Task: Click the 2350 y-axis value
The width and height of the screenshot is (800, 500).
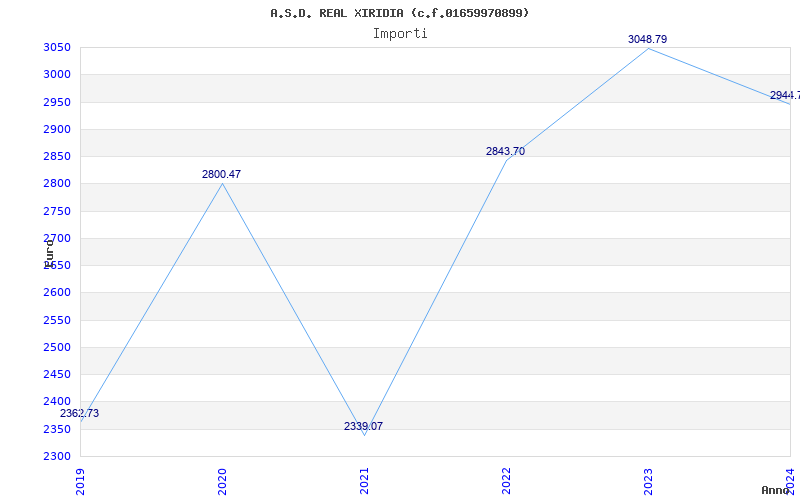Action: pyautogui.click(x=57, y=430)
